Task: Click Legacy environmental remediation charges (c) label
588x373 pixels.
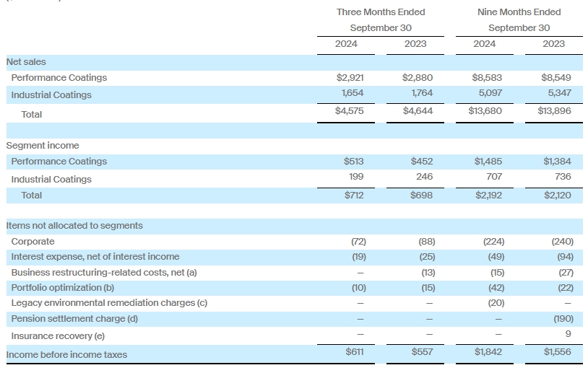Action: click(109, 302)
